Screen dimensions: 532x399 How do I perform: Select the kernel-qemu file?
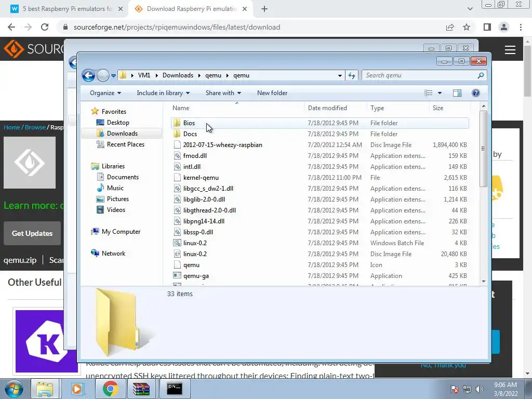pyautogui.click(x=320, y=178)
